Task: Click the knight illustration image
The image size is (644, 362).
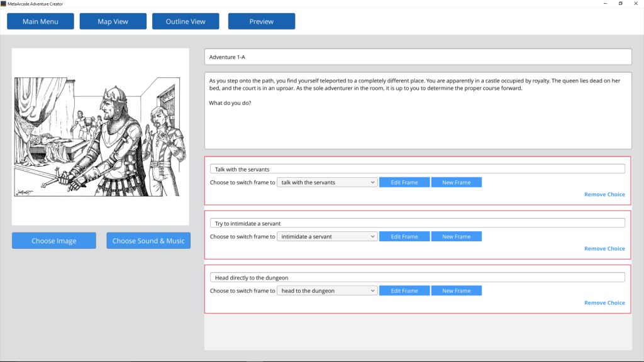Action: coord(101,136)
